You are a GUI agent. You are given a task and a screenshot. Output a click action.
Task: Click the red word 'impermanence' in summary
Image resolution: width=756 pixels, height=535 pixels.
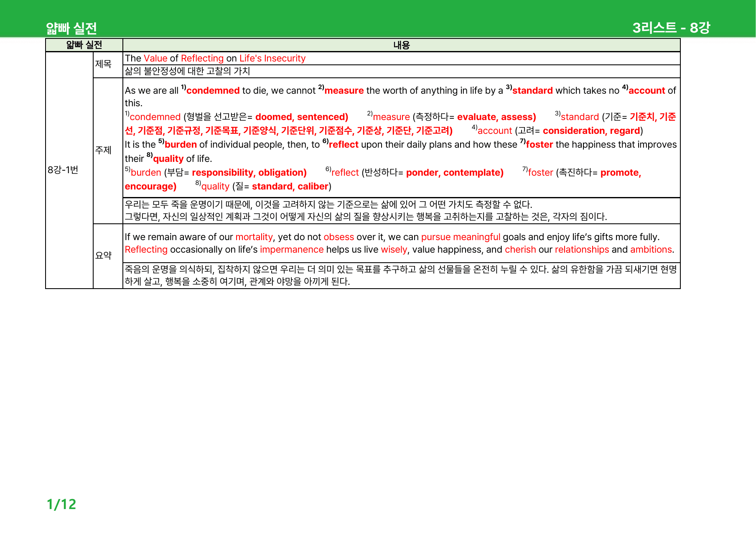(292, 249)
